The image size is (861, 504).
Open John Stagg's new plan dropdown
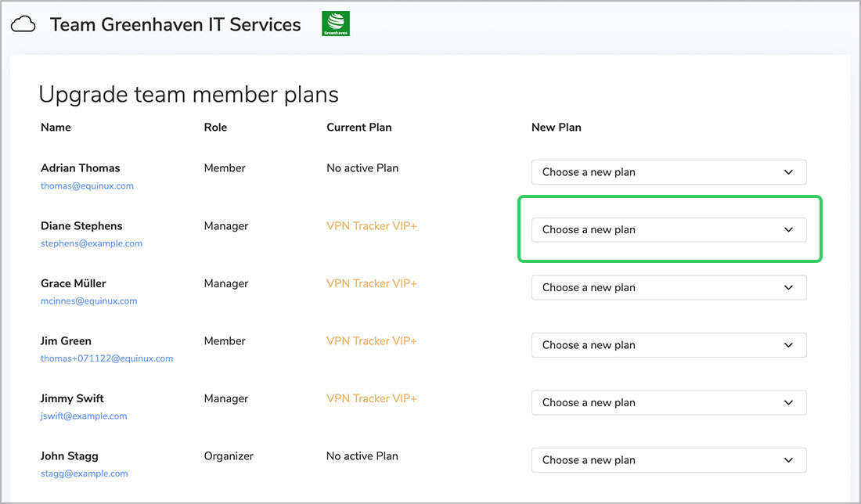pos(668,460)
